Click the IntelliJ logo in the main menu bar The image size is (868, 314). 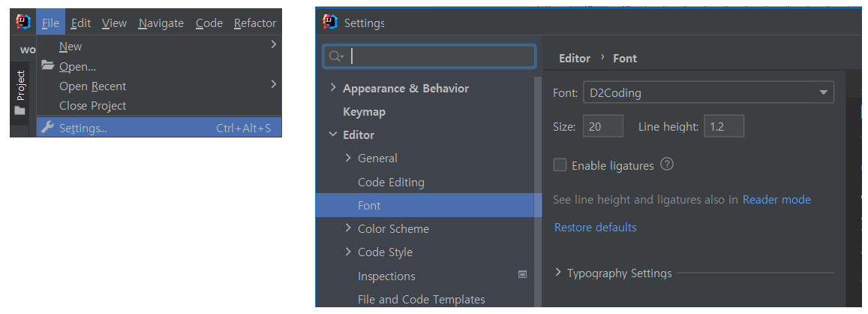coord(23,23)
